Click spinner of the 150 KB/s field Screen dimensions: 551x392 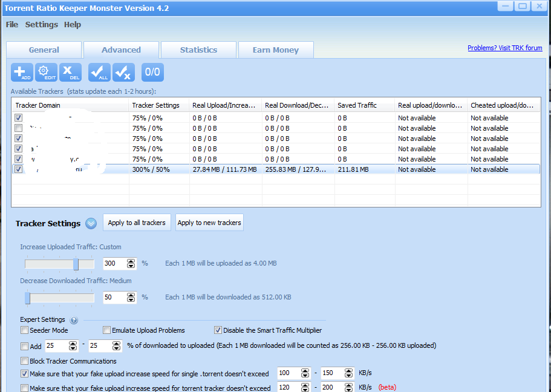click(348, 373)
